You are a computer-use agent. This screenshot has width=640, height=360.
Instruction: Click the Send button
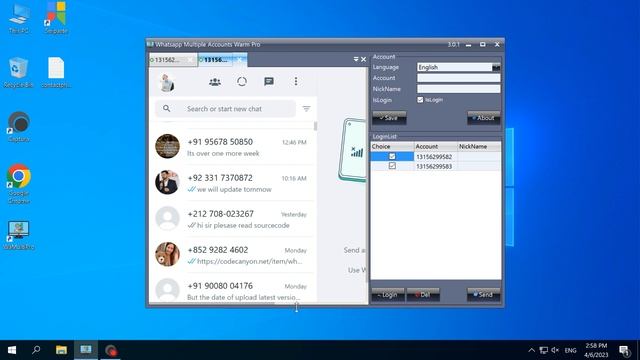tap(484, 295)
